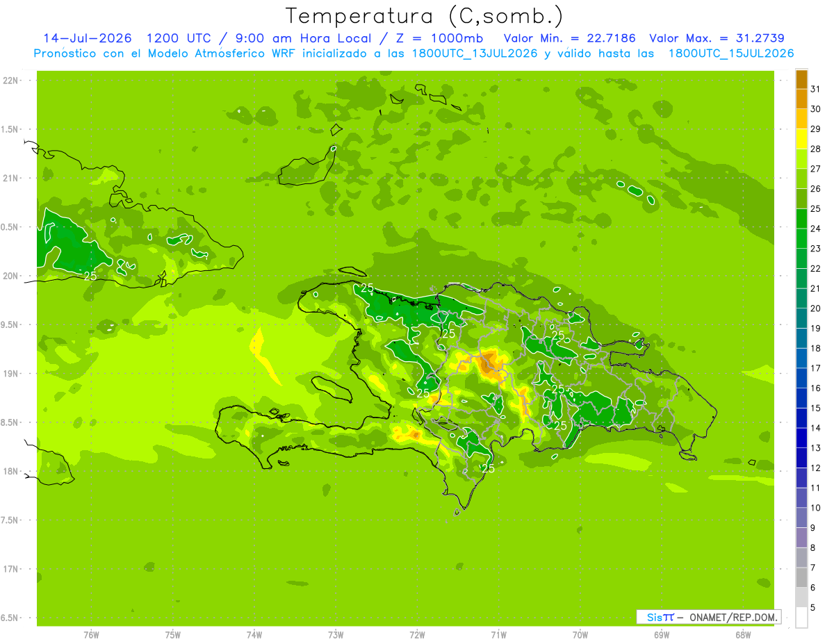Click the "SisTT – ONAMET/REP.DOM." credit label
The height and width of the screenshot is (644, 834).
click(x=708, y=617)
